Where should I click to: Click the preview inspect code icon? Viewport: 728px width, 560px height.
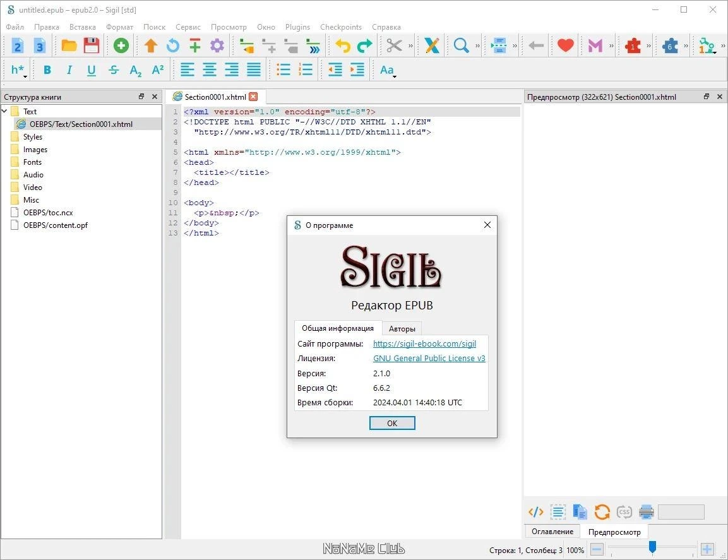tap(535, 512)
